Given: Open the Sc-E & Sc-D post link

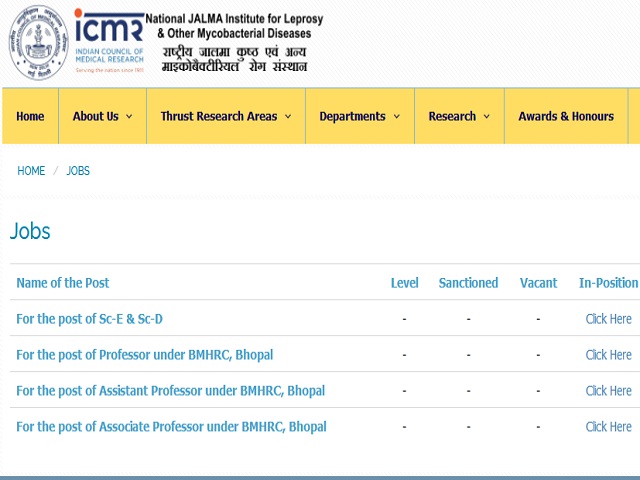Looking at the screenshot, I should (89, 319).
